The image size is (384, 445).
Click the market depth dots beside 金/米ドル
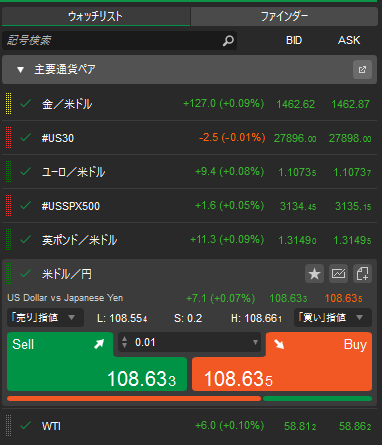(x=9, y=104)
